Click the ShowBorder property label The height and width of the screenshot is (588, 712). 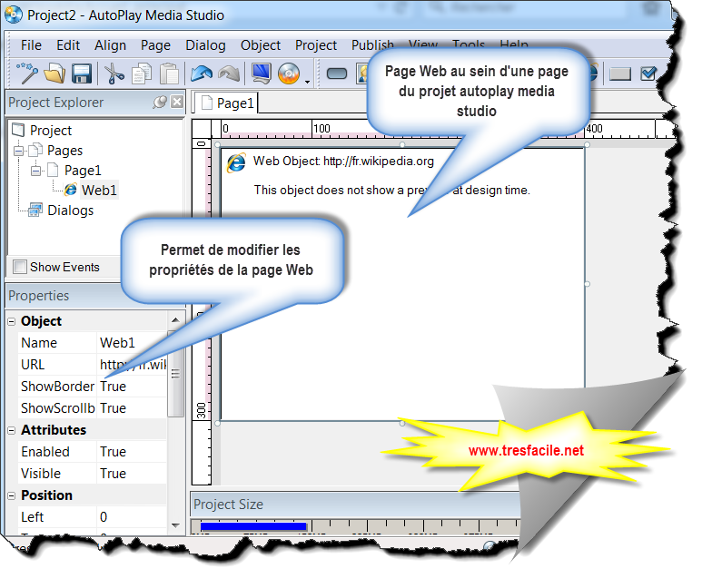(x=58, y=387)
